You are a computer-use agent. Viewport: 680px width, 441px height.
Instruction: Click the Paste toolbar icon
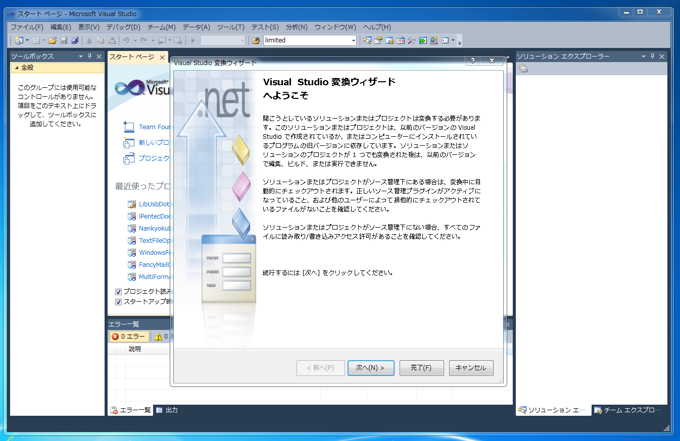point(111,40)
